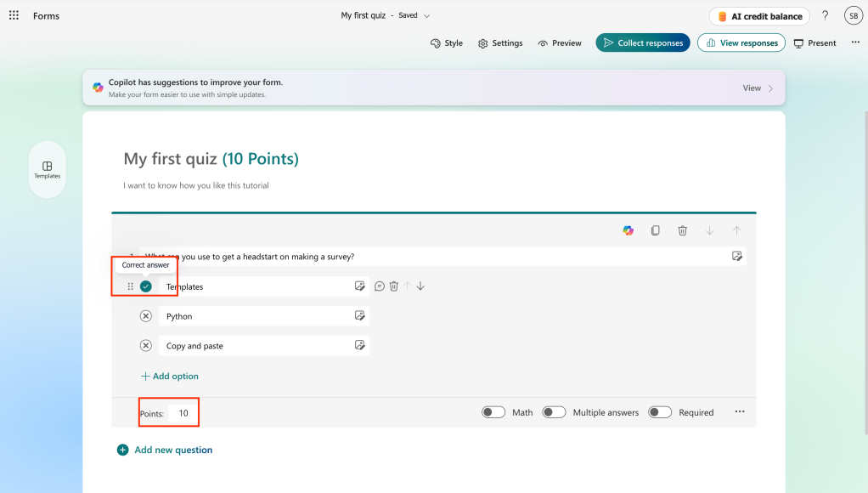This screenshot has height=493, width=868.
Task: Enable the Math toggle
Action: point(493,411)
